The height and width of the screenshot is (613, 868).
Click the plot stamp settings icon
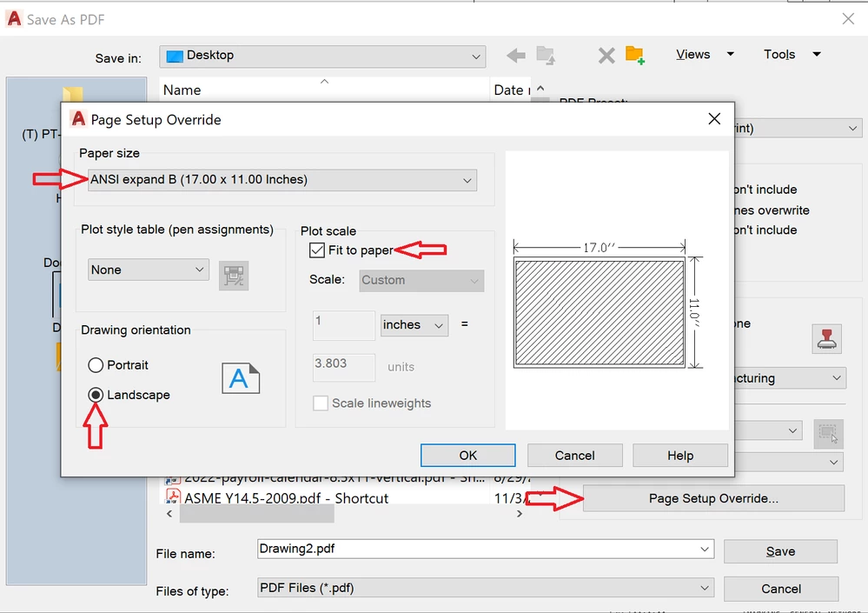click(x=826, y=339)
